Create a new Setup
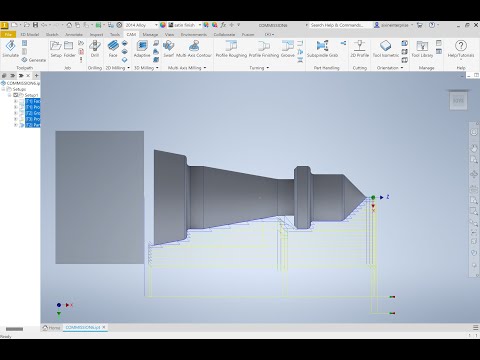Screen dimensions: 480x360 click(x=56, y=49)
